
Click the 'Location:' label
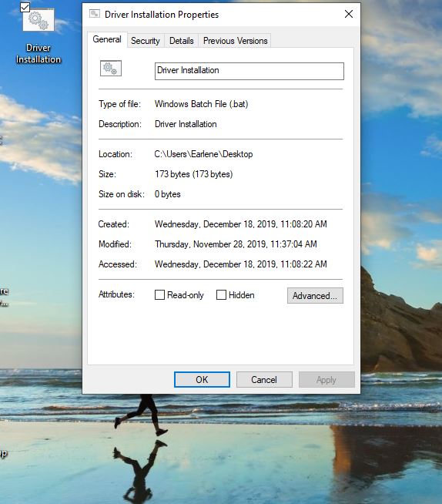click(116, 154)
